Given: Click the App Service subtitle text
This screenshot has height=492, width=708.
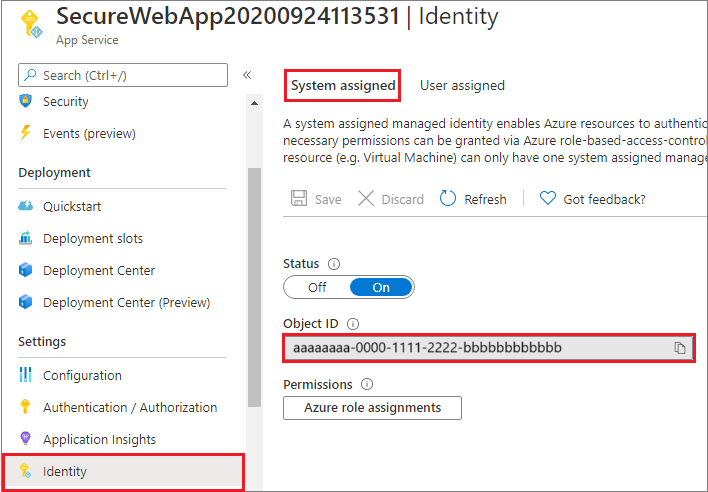Looking at the screenshot, I should (87, 40).
